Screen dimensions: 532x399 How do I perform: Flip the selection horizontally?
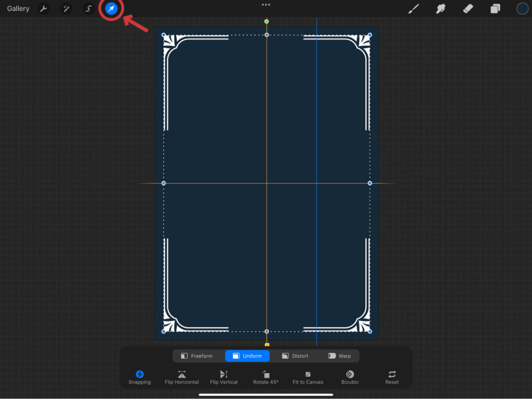(182, 377)
